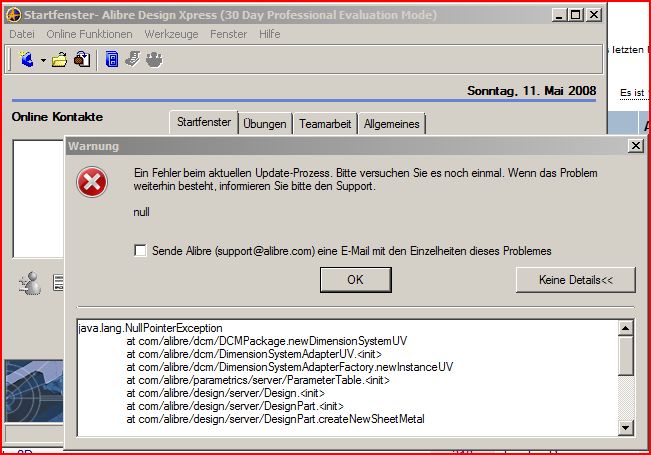The width and height of the screenshot is (651, 455).
Task: Click the Online Kontakte list box
Action: pos(38,199)
